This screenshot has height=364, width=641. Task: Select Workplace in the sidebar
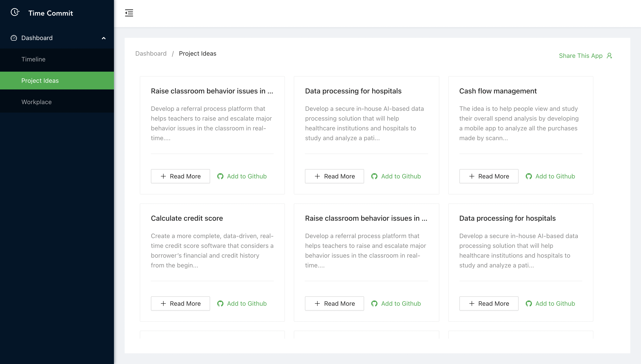click(37, 102)
